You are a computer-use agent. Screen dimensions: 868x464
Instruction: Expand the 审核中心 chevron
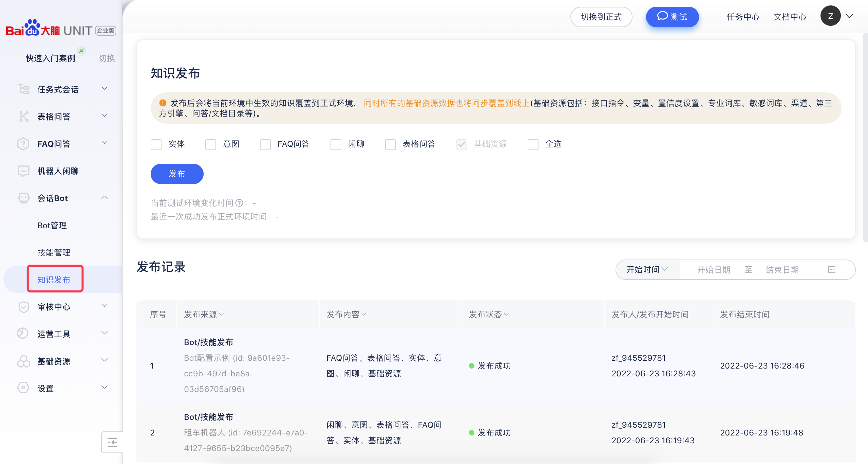[x=105, y=306]
